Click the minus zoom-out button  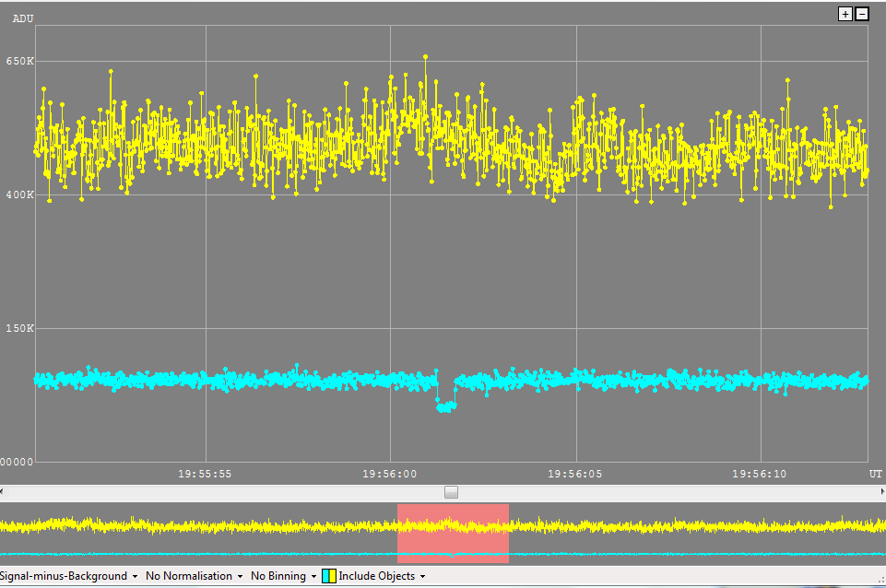pyautogui.click(x=862, y=14)
